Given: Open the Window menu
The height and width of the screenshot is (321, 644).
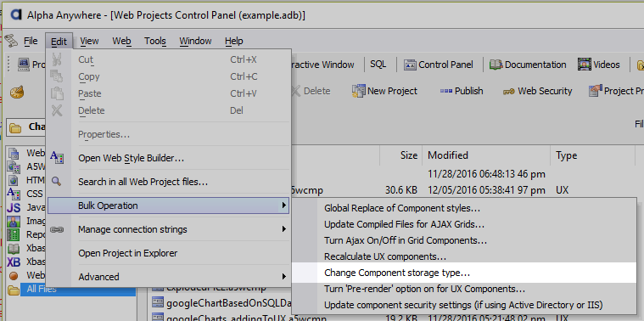Looking at the screenshot, I should pyautogui.click(x=195, y=41).
